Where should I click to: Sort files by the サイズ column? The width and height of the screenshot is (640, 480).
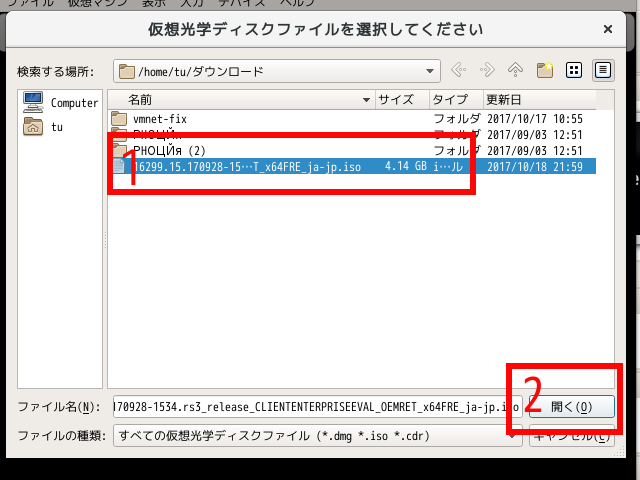pyautogui.click(x=400, y=100)
